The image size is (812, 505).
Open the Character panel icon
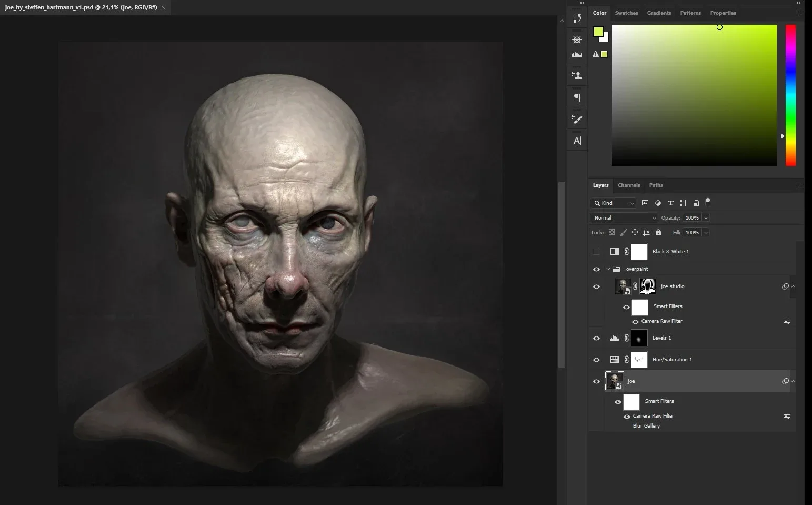point(577,141)
